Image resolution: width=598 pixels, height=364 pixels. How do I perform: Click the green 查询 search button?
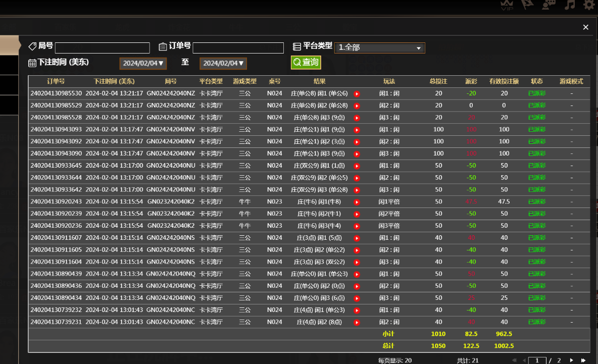(306, 62)
